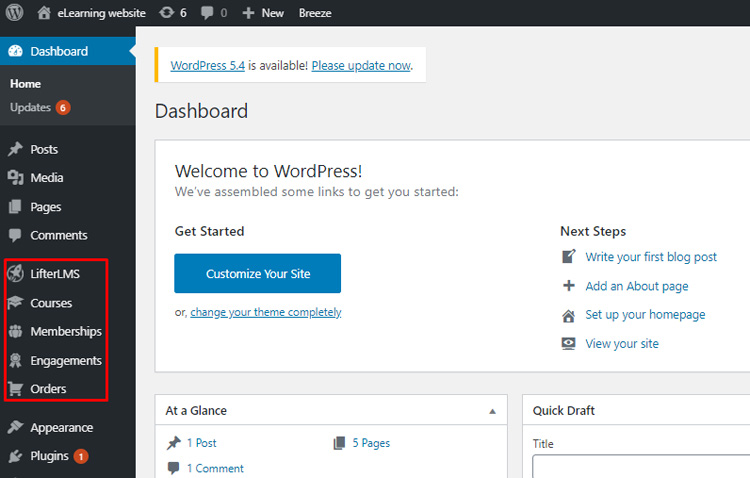Select Updates submenu under Dashboard

point(30,107)
